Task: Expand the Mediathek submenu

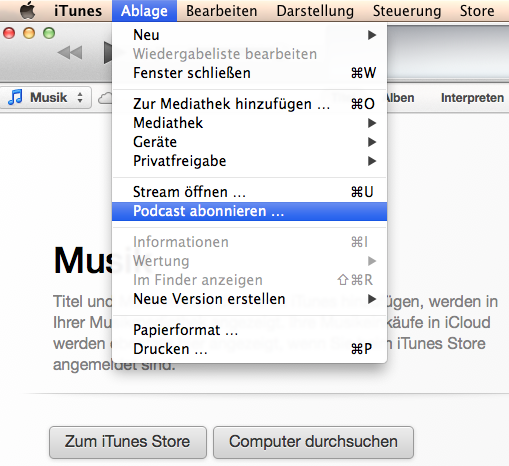Action: pyautogui.click(x=249, y=123)
